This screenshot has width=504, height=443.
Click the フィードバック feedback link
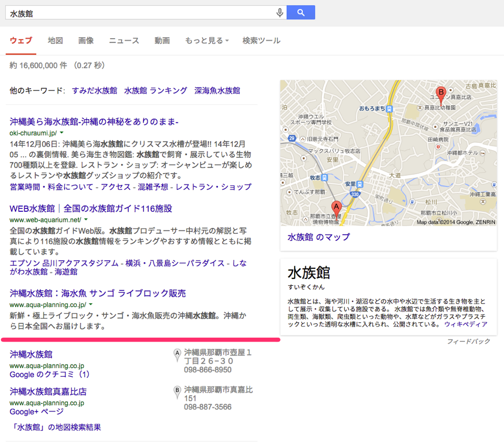[468, 341]
